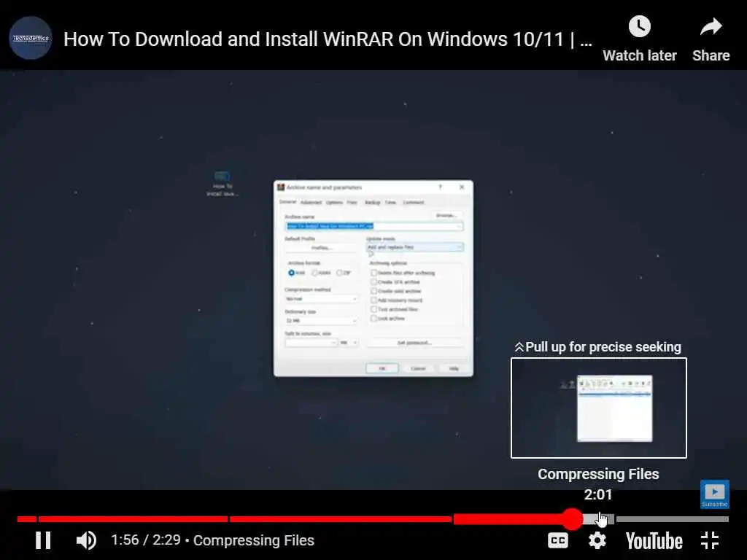Click the Set password button
Viewport: 747px width, 560px height.
(414, 343)
